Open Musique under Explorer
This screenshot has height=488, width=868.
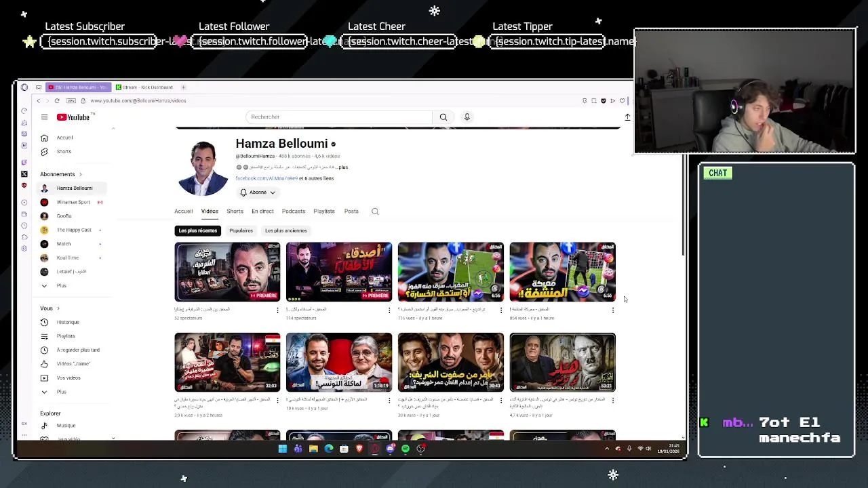pos(66,426)
